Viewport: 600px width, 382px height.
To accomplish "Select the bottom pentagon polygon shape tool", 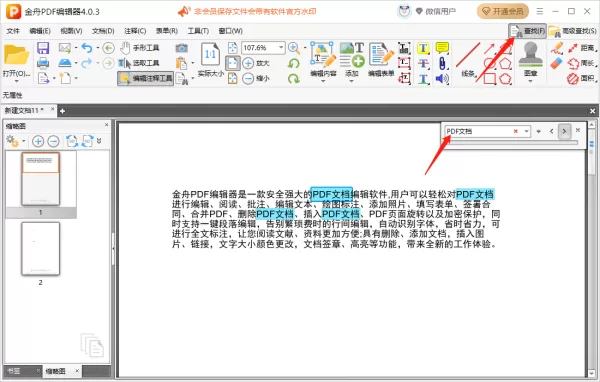I will click(x=505, y=79).
